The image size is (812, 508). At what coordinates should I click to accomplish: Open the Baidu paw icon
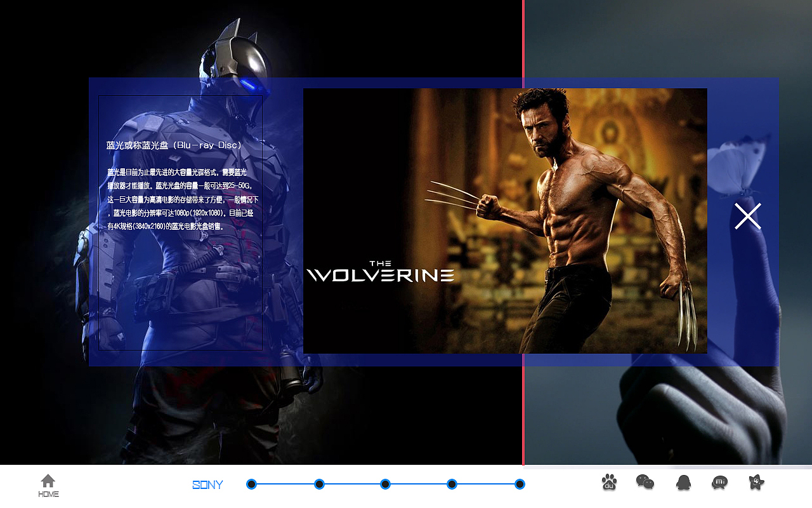(x=609, y=483)
